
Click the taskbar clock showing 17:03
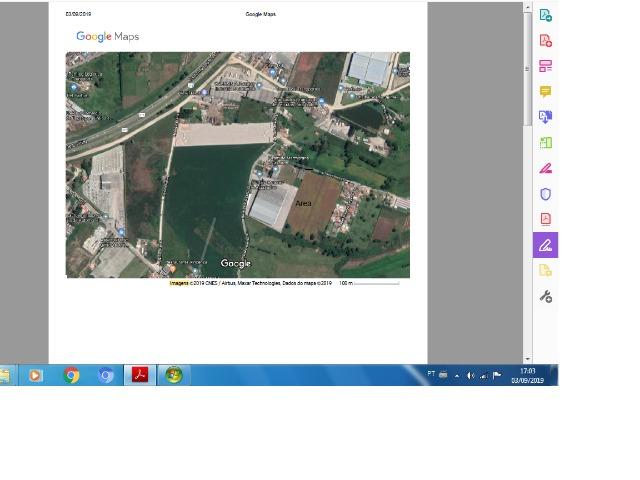coord(527,376)
